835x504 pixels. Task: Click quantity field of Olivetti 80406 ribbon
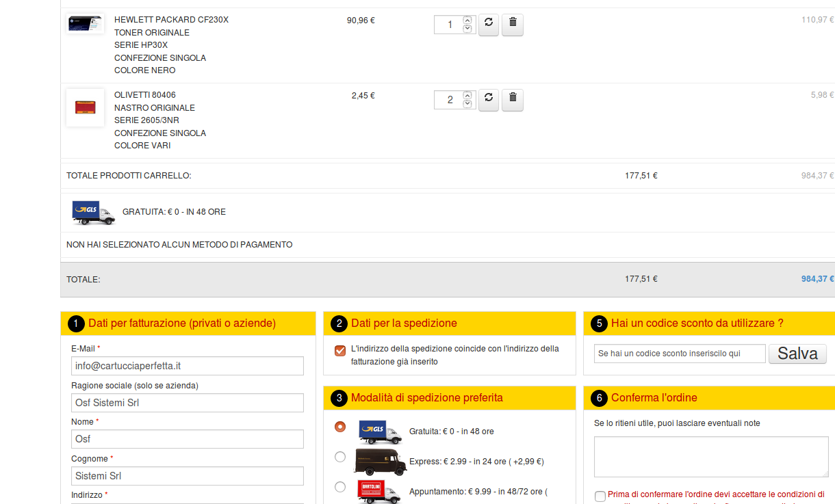point(449,100)
